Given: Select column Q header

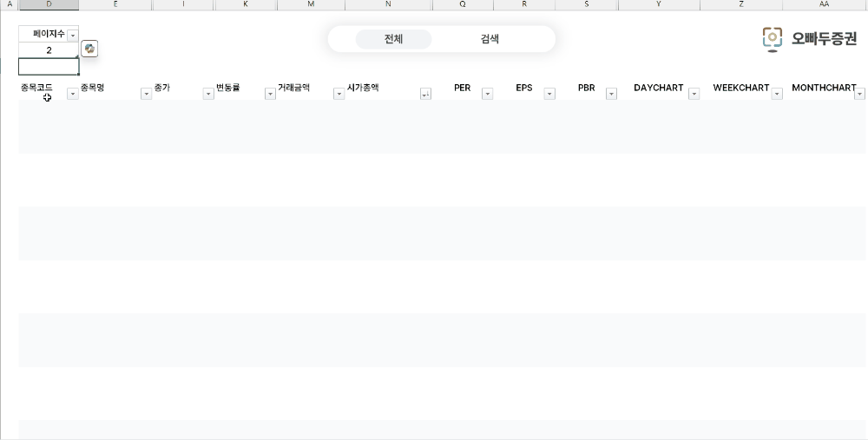Looking at the screenshot, I should pyautogui.click(x=463, y=4).
